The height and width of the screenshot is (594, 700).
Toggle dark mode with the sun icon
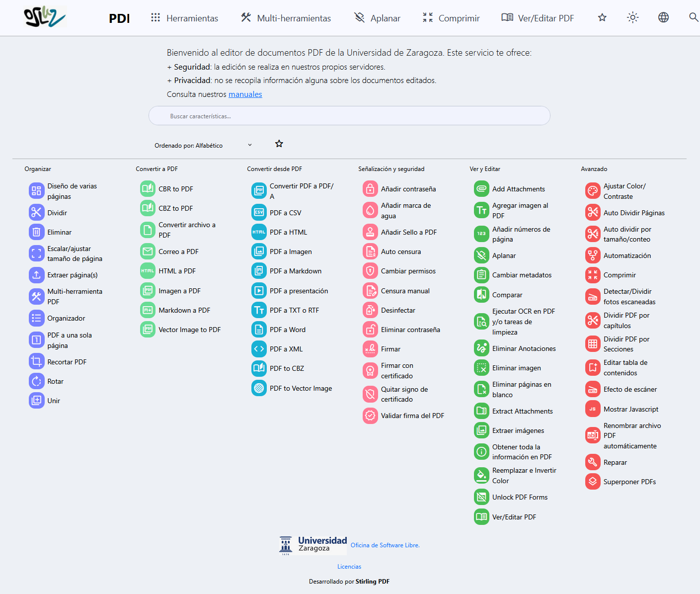pyautogui.click(x=632, y=18)
